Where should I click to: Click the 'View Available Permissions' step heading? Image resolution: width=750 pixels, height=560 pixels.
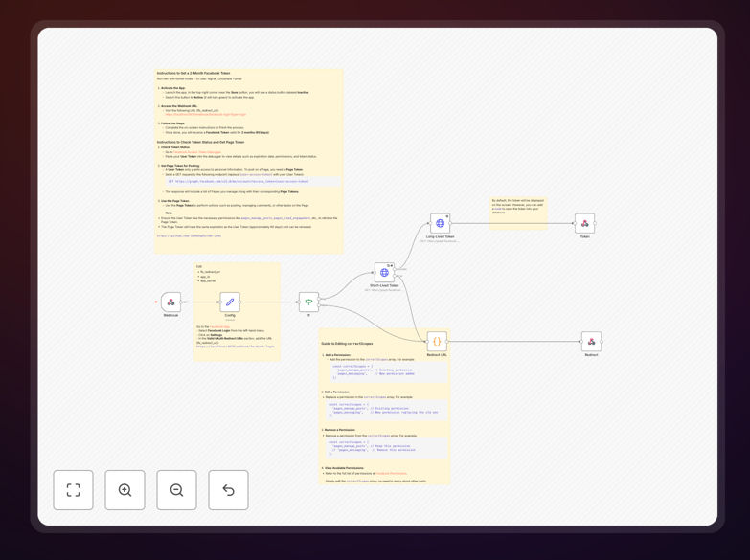point(345,468)
